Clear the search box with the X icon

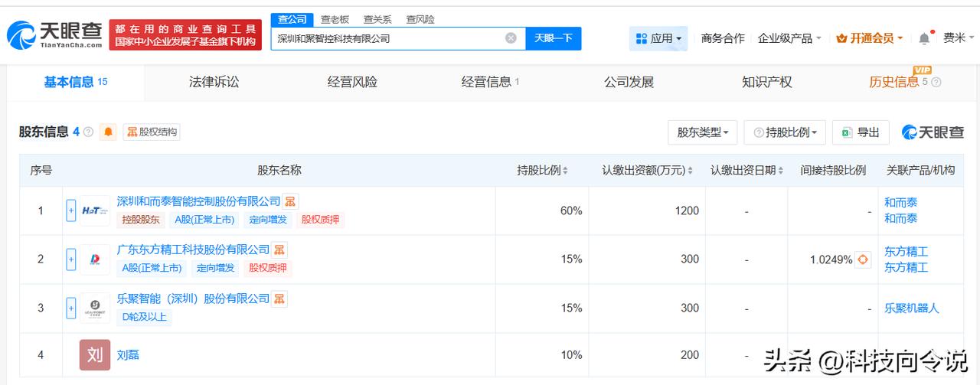(511, 38)
